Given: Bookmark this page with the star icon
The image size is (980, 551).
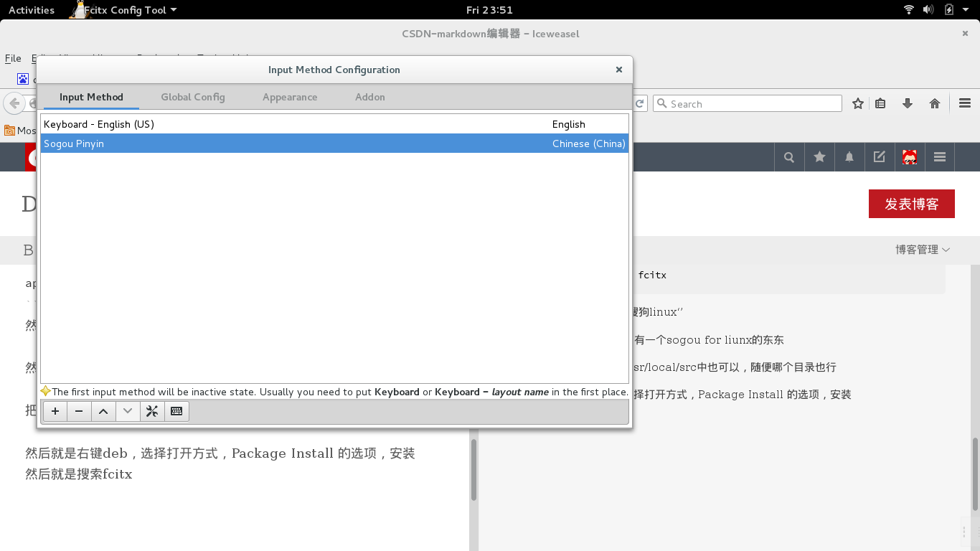Looking at the screenshot, I should pyautogui.click(x=858, y=103).
